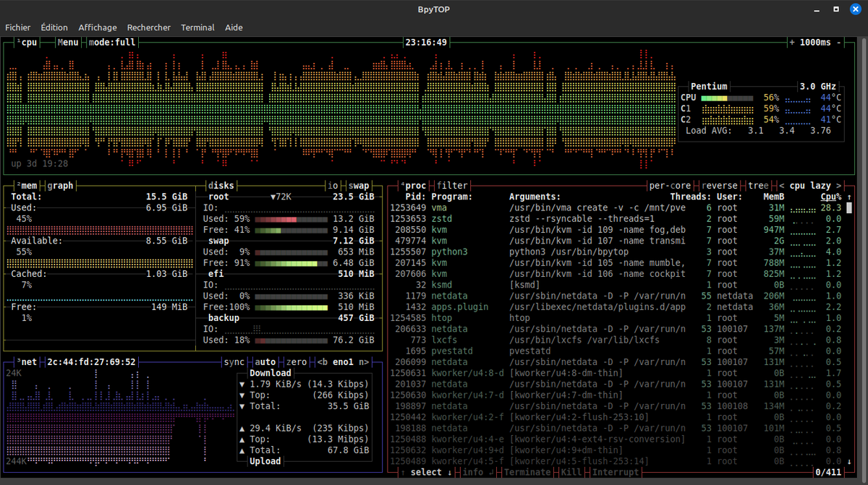868x485 pixels.
Task: Select the vma process row
Action: coord(616,207)
